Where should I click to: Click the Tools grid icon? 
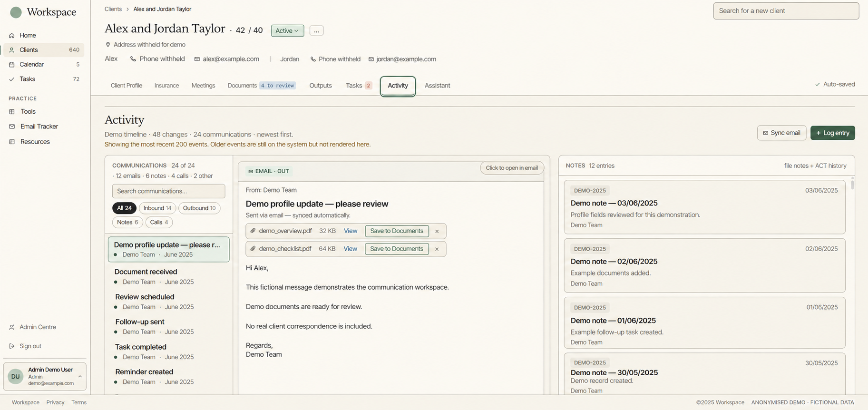12,112
